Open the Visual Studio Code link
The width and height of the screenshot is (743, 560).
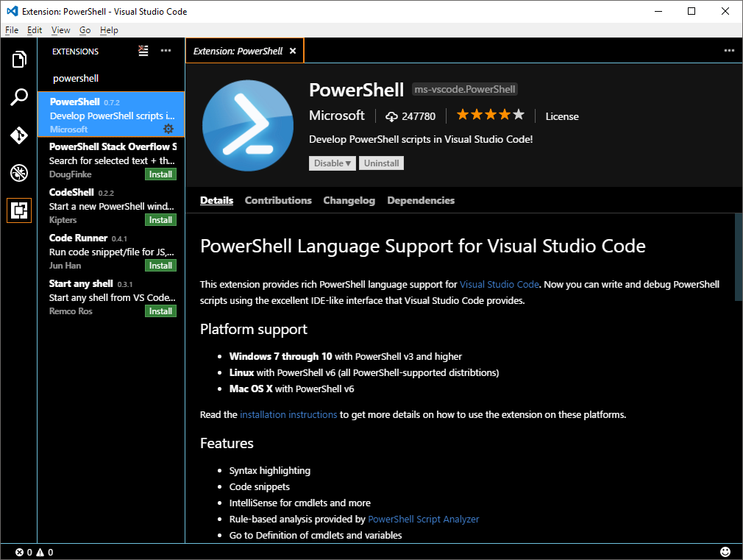pyautogui.click(x=500, y=284)
